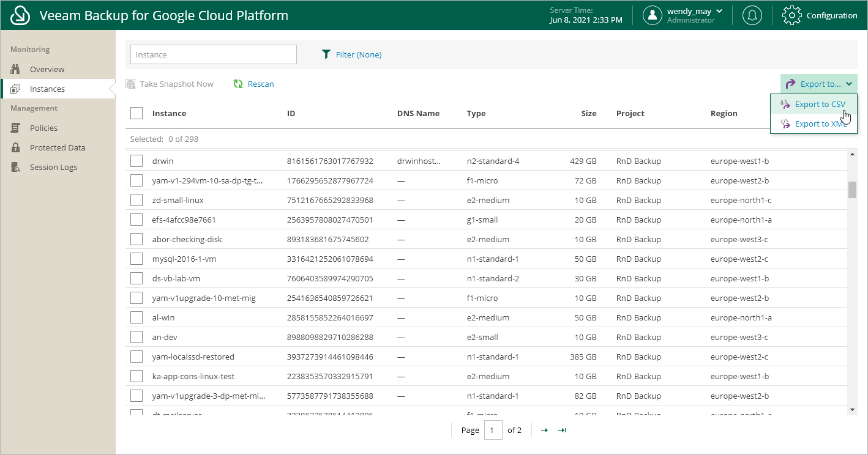The height and width of the screenshot is (455, 868).
Task: Click the page number field
Action: click(493, 430)
